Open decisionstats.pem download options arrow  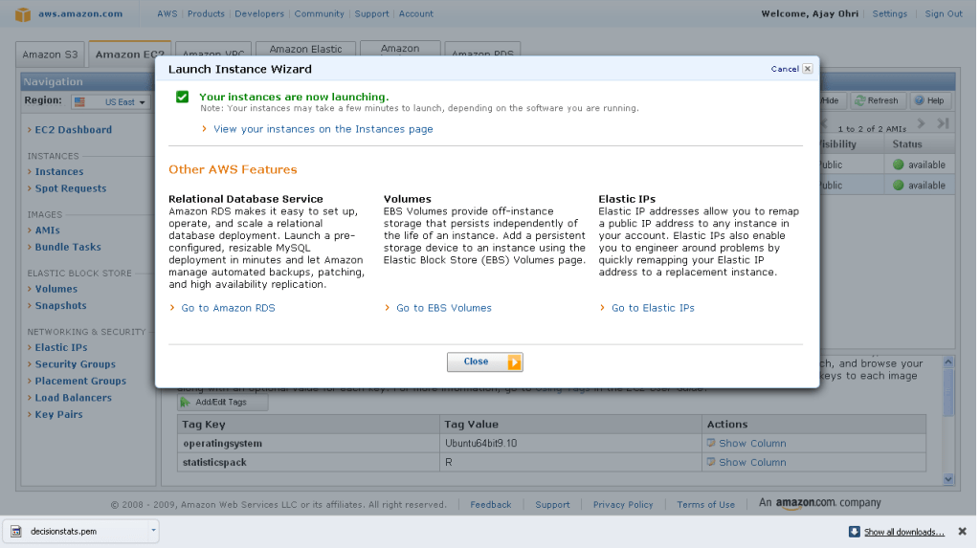(x=153, y=530)
